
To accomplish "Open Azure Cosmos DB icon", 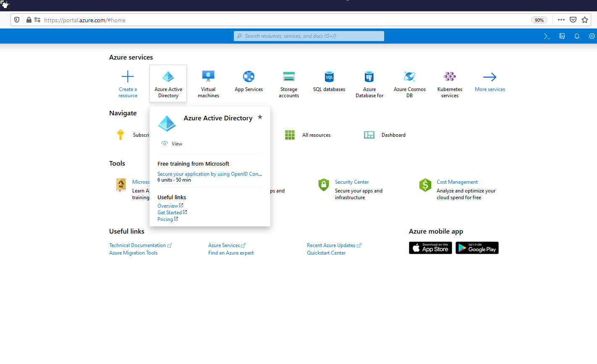I will 409,76.
